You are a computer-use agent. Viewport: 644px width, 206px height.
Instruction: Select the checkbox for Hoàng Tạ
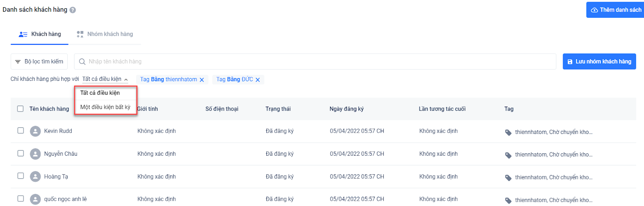tap(21, 176)
